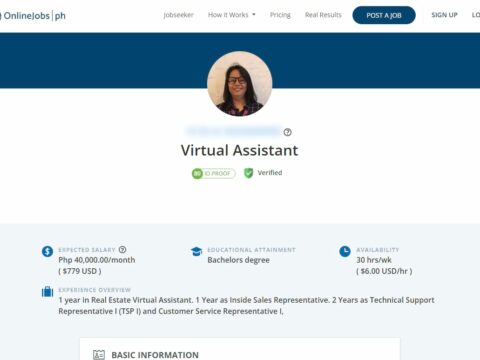Click the EXPERIENCE OVERVIEW label

95,290
